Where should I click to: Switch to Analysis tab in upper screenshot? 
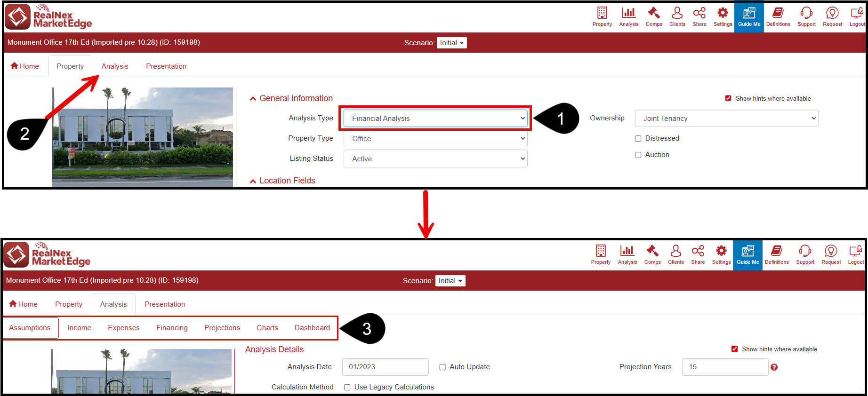tap(115, 66)
